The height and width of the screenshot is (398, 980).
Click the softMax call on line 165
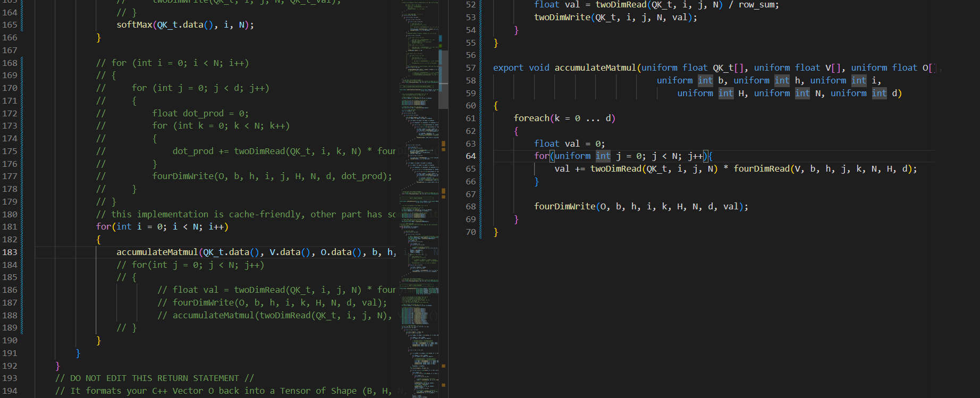pyautogui.click(x=134, y=25)
